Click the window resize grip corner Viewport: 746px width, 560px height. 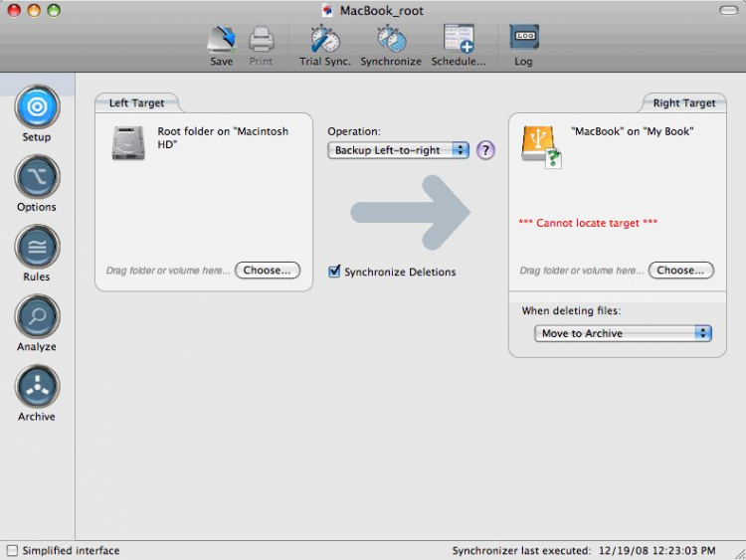point(740,554)
